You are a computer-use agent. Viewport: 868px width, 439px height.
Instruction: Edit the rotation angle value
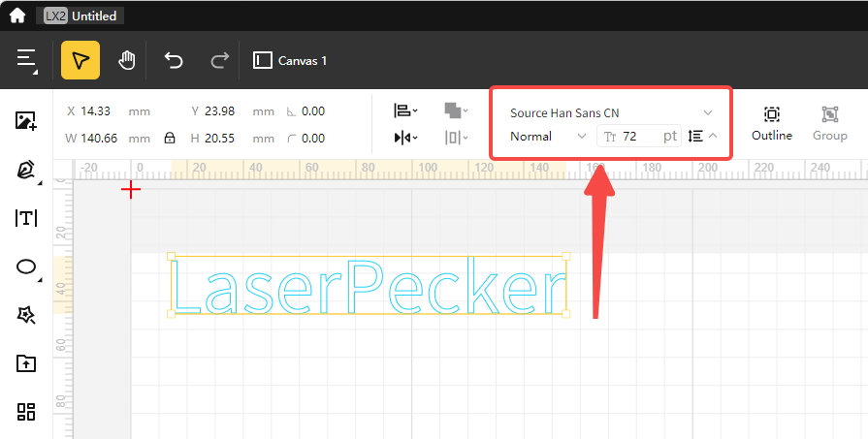[x=313, y=111]
